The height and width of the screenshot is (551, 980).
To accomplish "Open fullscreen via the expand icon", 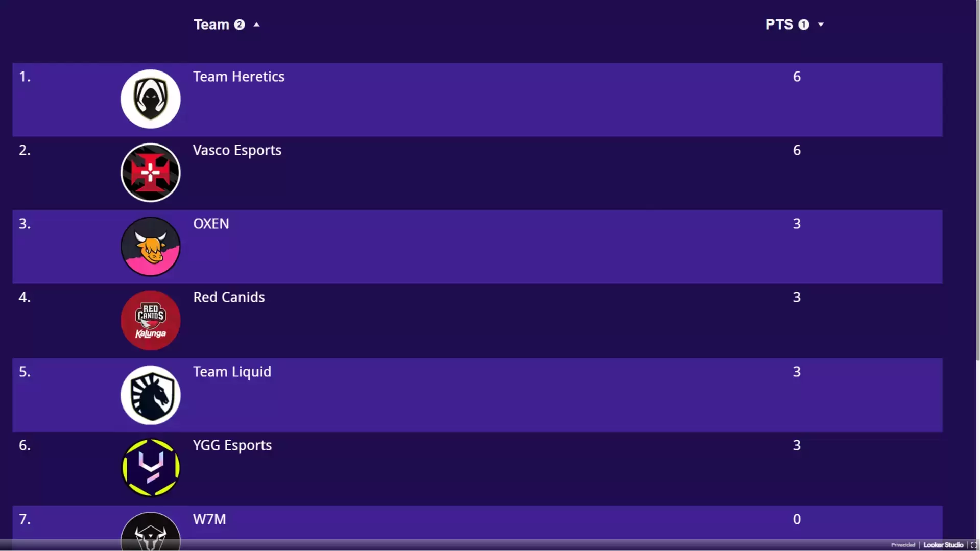I will click(x=973, y=545).
